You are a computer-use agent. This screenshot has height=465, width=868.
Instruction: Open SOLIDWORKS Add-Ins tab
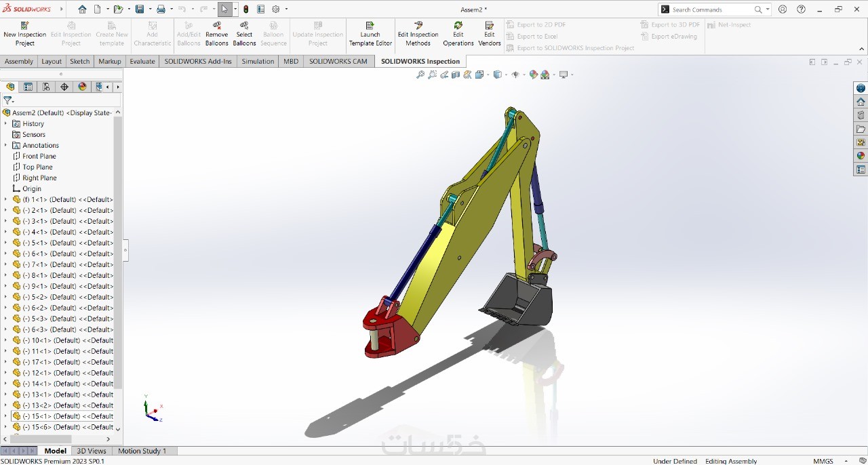coord(198,61)
